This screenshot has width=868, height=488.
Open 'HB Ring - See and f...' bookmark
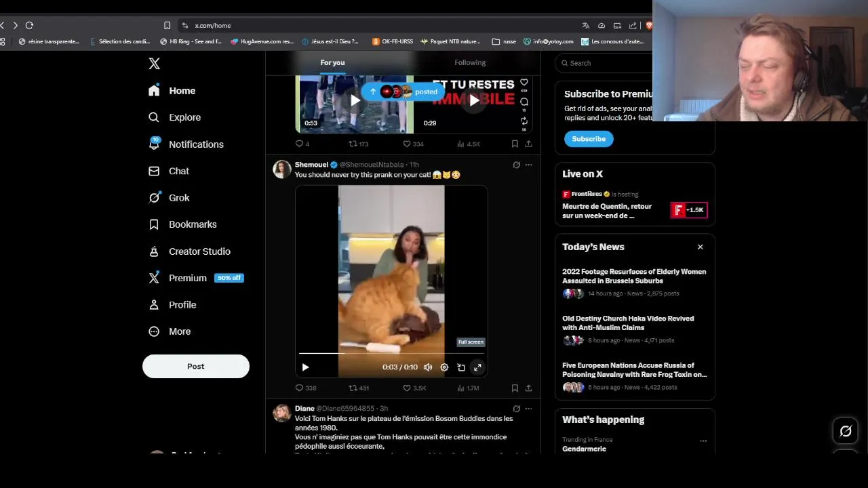click(191, 41)
